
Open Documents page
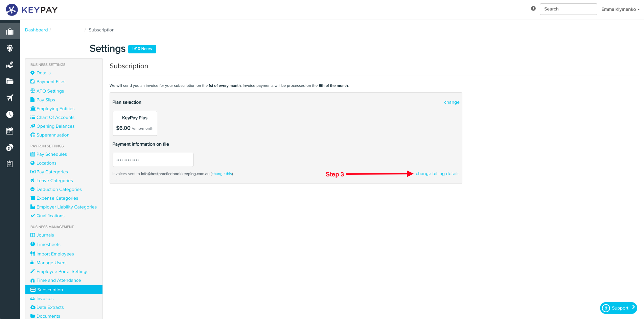[x=48, y=316]
